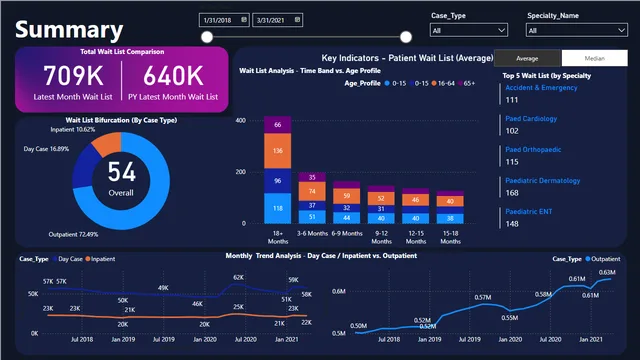Screen dimensions: 640x360
Task: Click the 62K data label on Day Case line
Action: [x=238, y=278]
